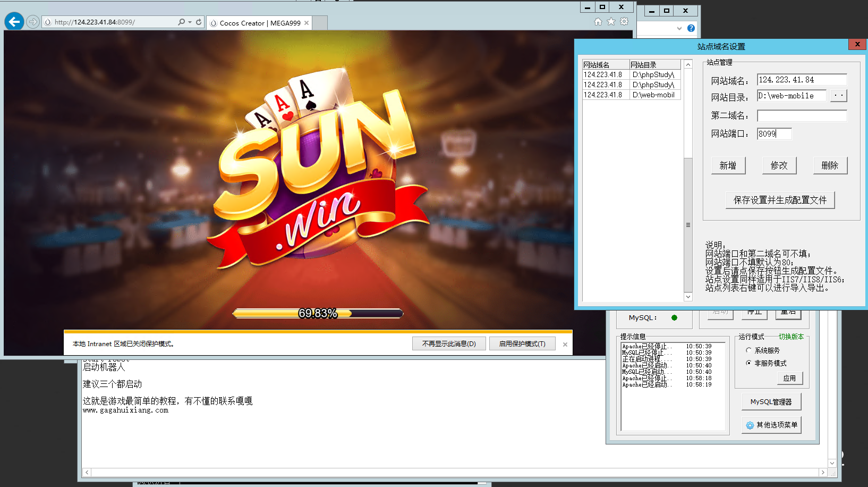Click the 网站域名 input field
This screenshot has height=487, width=868.
(x=802, y=80)
